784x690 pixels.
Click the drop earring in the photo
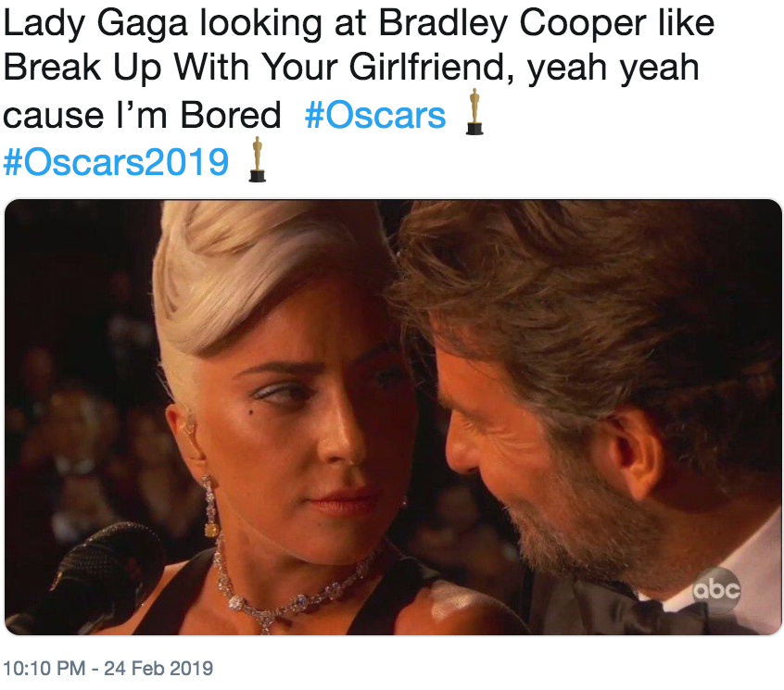tap(210, 506)
